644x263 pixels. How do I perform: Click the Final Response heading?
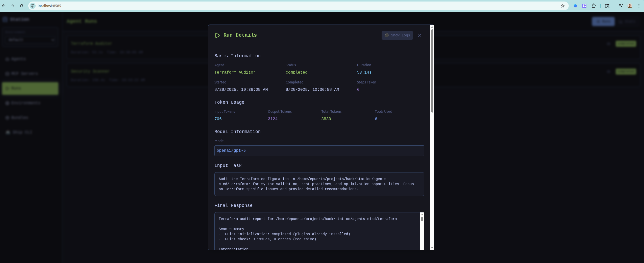pyautogui.click(x=233, y=206)
